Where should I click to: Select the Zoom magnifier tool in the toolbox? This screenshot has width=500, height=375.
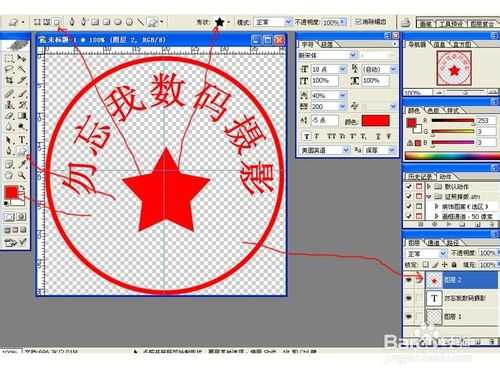pos(22,174)
